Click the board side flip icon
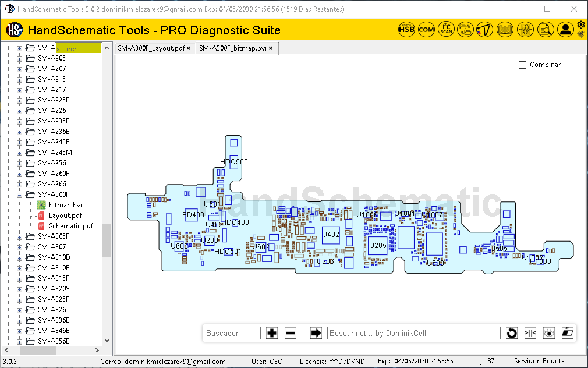The image size is (588, 368). (568, 333)
